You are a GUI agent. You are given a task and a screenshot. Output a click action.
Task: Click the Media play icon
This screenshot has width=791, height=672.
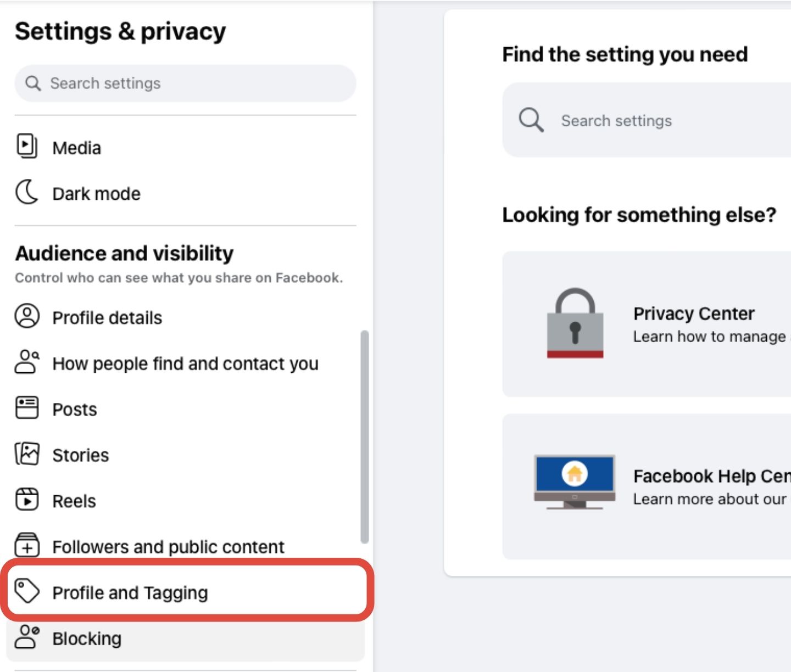26,147
